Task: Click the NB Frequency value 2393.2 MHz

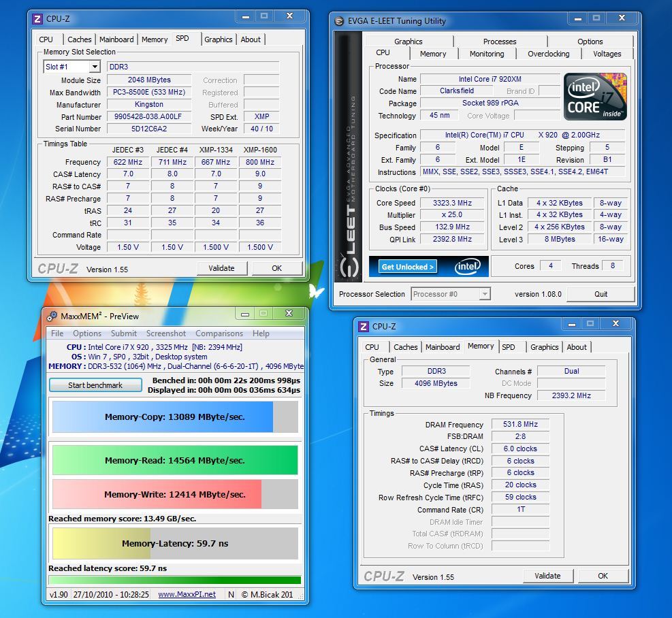Action: pyautogui.click(x=571, y=395)
